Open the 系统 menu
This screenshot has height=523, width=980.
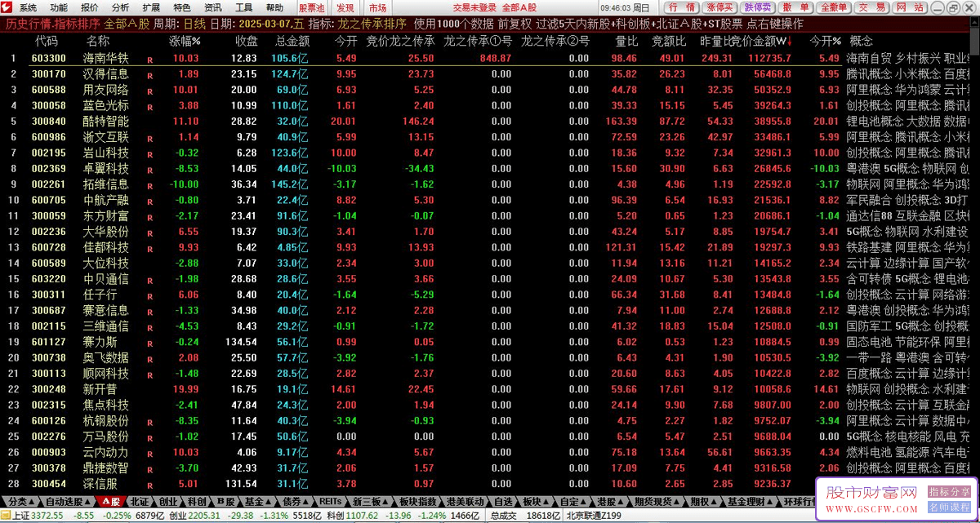click(28, 7)
